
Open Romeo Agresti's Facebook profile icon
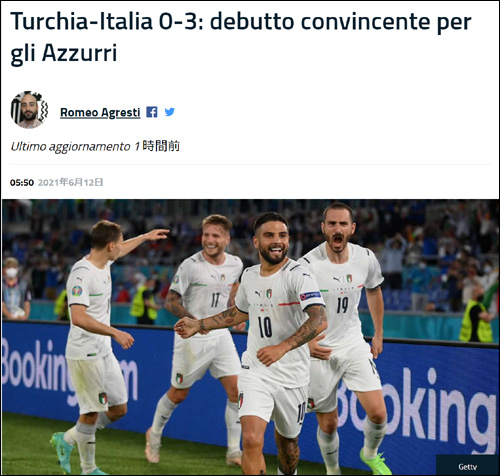click(x=152, y=112)
